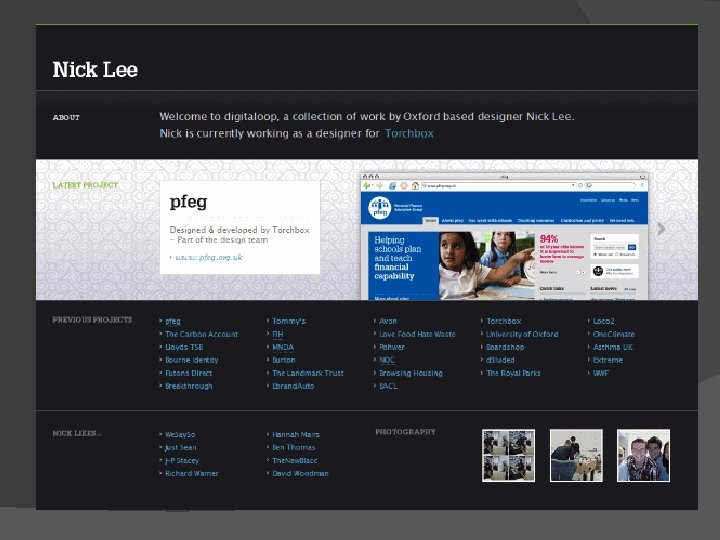The width and height of the screenshot is (720, 540).
Task: Visit J-P Stacey link
Action: pos(181,460)
